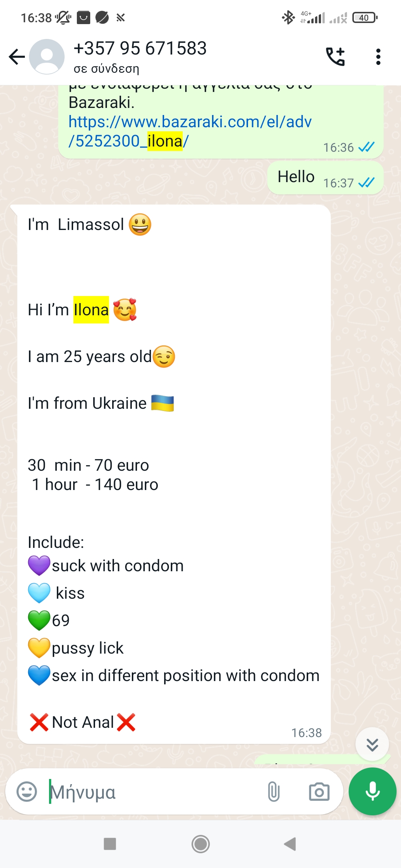This screenshot has height=868, width=401.
Task: Tap the battery indicator showing 40
Action: point(365,17)
